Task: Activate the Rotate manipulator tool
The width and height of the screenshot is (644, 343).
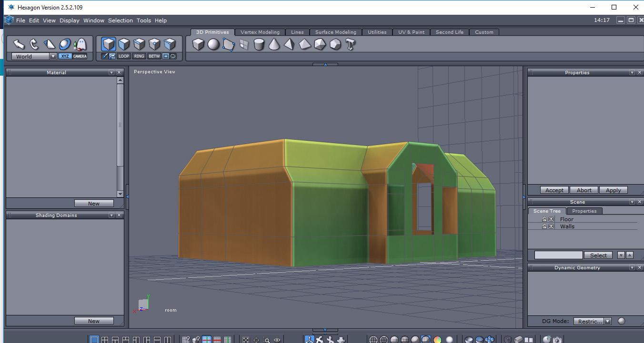Action: (x=34, y=44)
